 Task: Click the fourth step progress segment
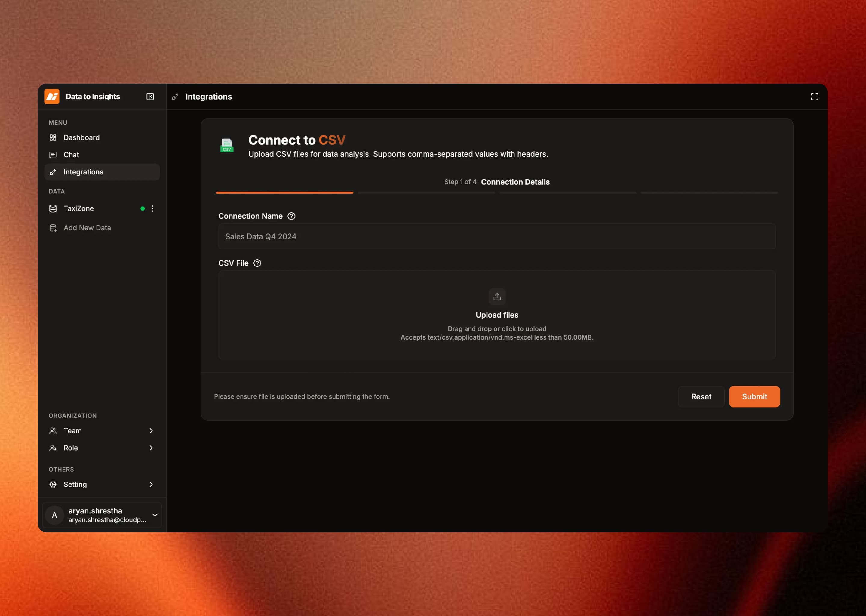click(709, 193)
